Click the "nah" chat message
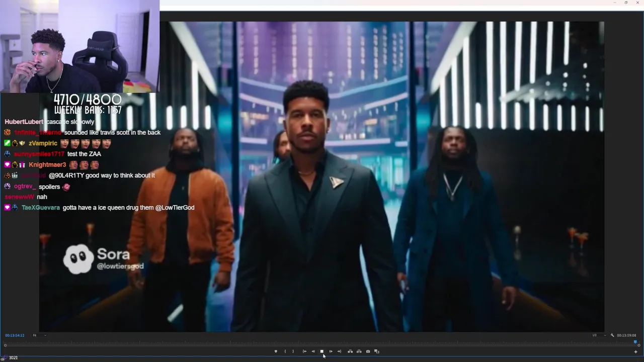The height and width of the screenshot is (362, 644). tap(42, 197)
